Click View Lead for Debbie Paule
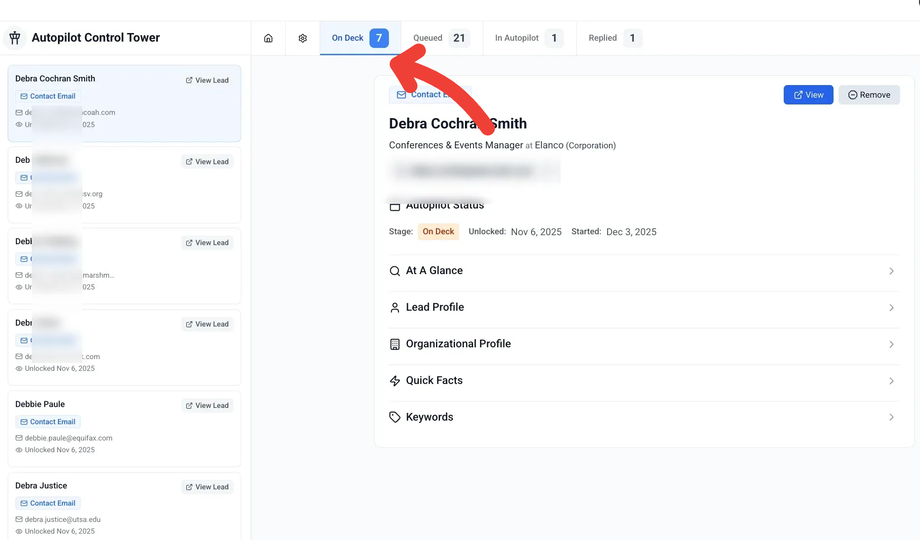 tap(207, 406)
